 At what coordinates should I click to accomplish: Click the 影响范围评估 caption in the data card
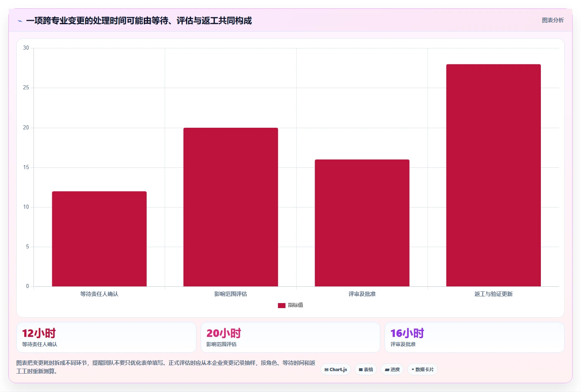(x=222, y=344)
